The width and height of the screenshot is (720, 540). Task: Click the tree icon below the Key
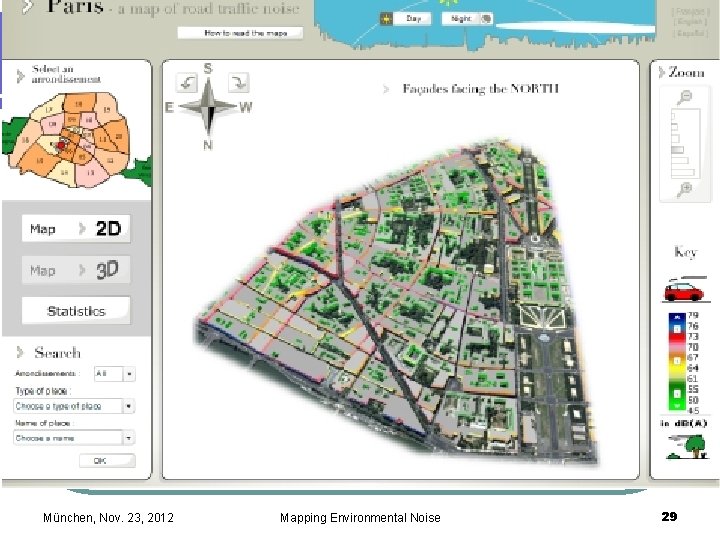[x=688, y=447]
